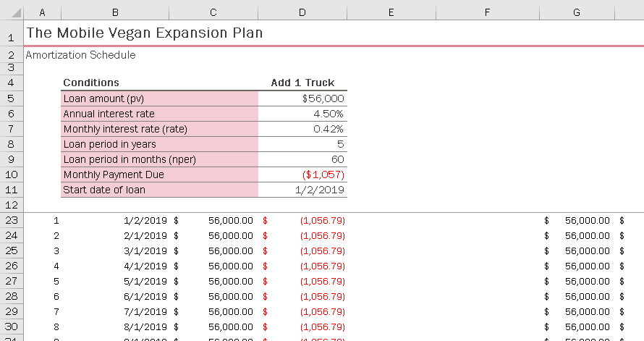Select column D header
644x341 pixels.
pos(302,12)
